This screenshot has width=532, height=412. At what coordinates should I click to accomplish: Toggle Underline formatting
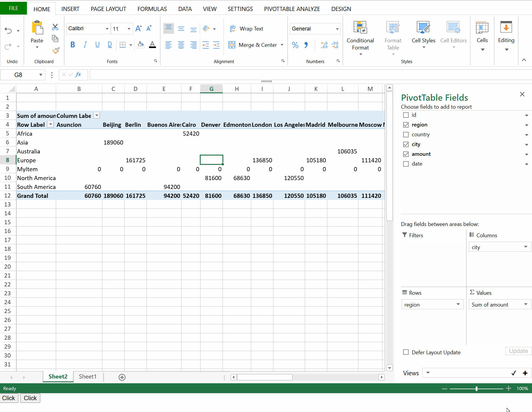97,45
